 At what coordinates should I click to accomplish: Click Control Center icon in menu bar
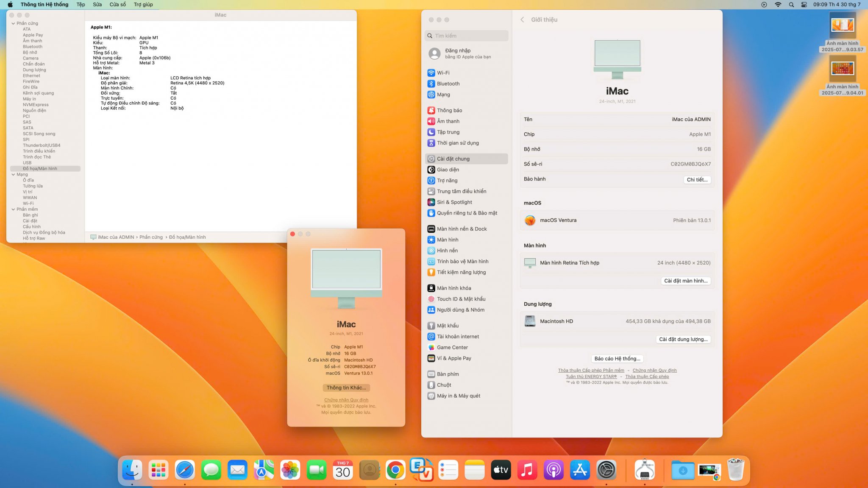click(x=804, y=5)
